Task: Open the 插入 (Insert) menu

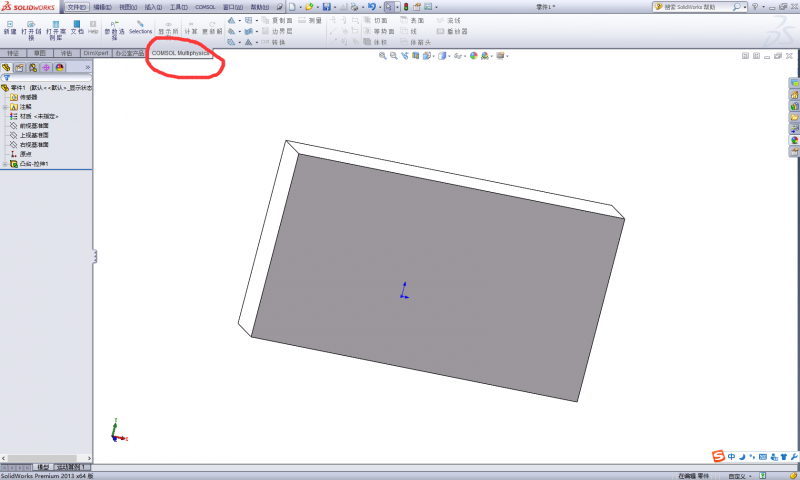Action: click(153, 7)
